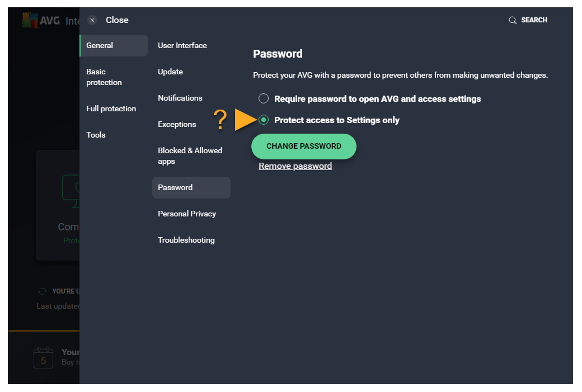
Task: Click the AVG logo icon
Action: [29, 21]
